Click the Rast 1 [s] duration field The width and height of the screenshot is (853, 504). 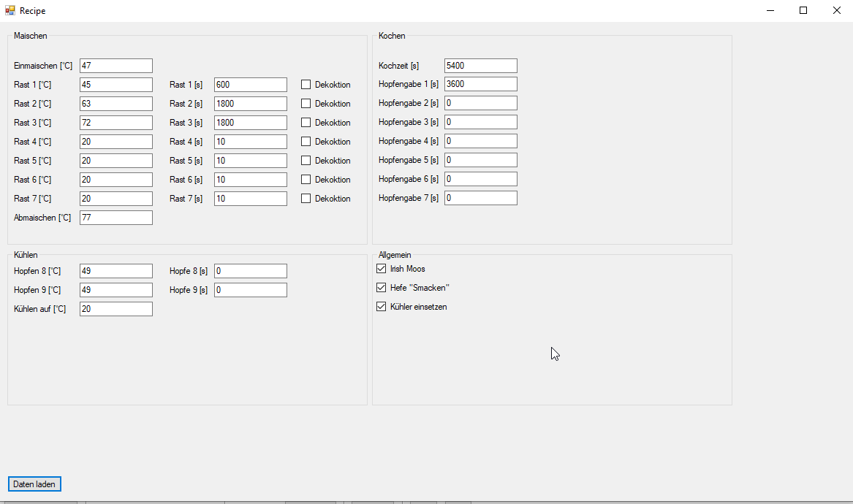[250, 85]
